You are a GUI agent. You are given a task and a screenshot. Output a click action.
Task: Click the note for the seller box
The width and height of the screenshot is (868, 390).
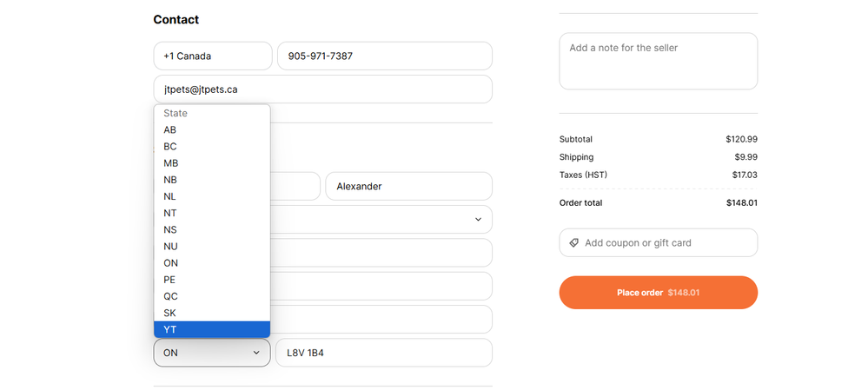[658, 61]
